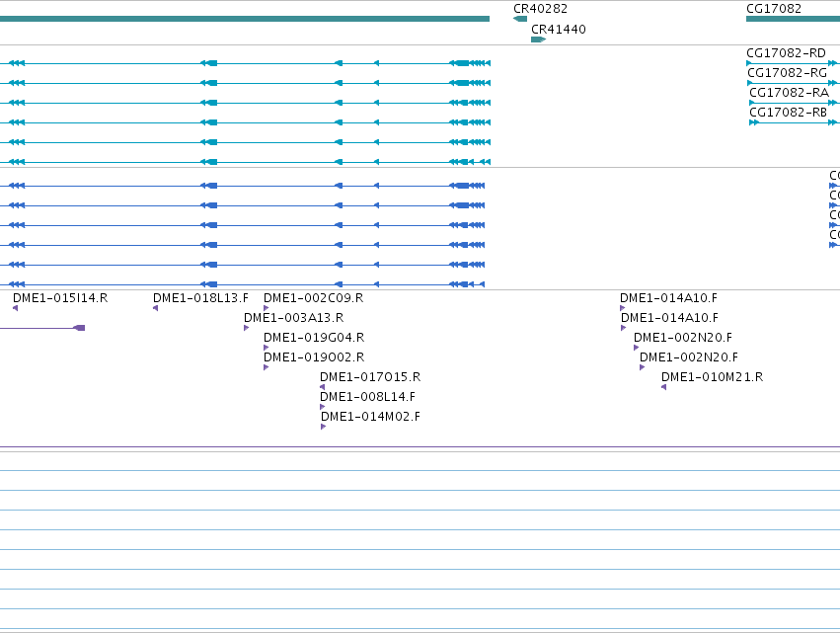Open transcript CG17082-RG label
840x633 pixels.
click(x=787, y=73)
